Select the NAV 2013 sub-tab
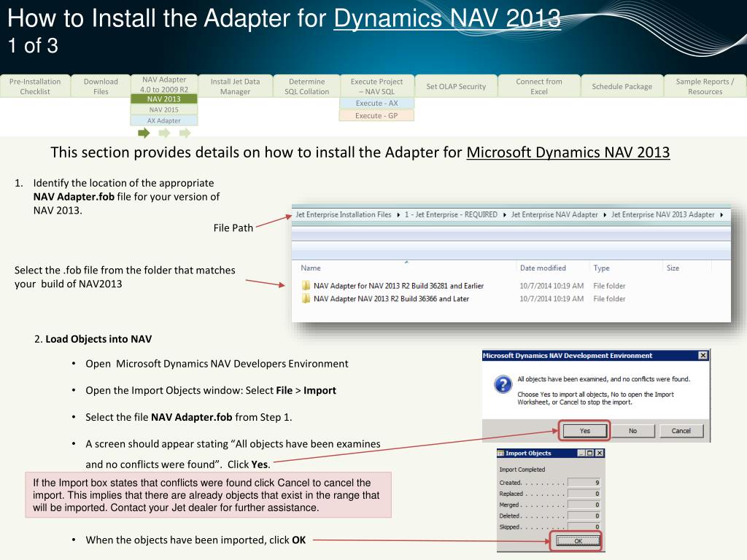 pos(164,99)
